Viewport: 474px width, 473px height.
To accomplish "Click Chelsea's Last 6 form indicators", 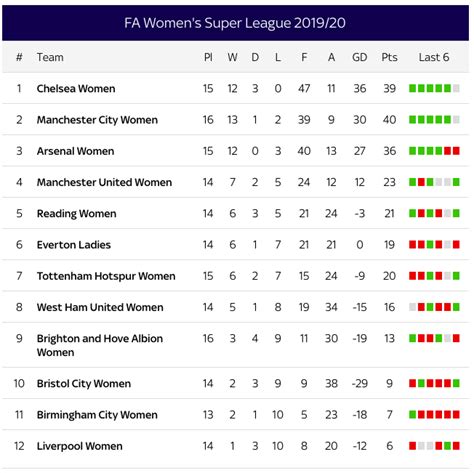I will coord(434,88).
